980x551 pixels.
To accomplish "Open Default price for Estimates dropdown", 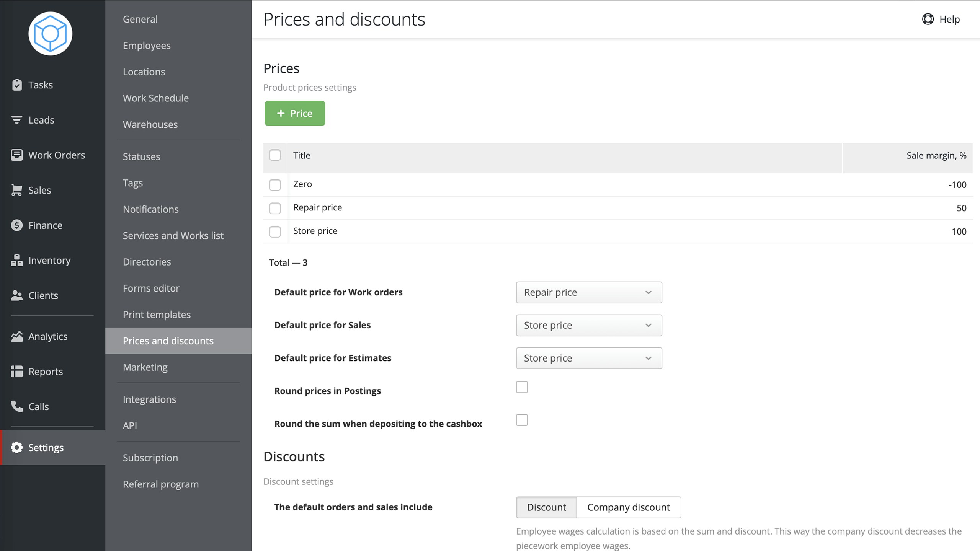I will coord(588,359).
